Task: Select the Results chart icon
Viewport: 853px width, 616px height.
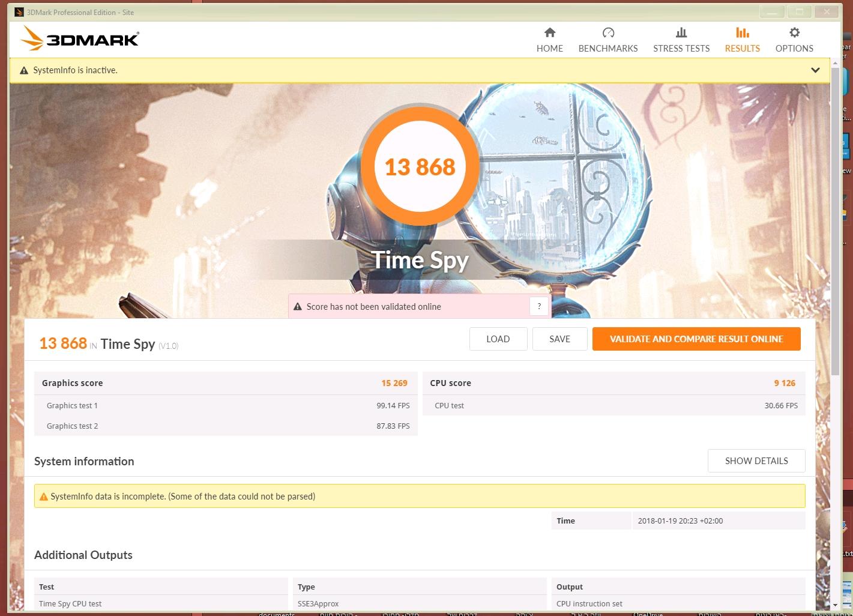Action: [x=743, y=32]
